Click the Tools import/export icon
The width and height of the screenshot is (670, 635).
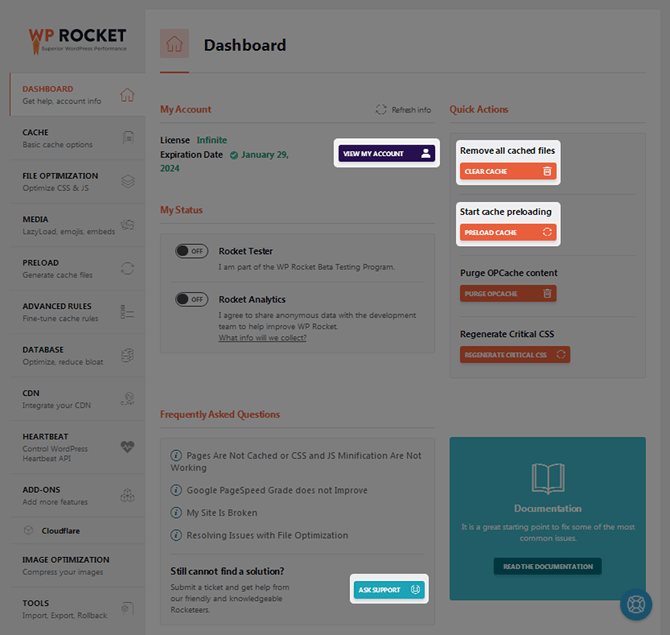coord(128,608)
